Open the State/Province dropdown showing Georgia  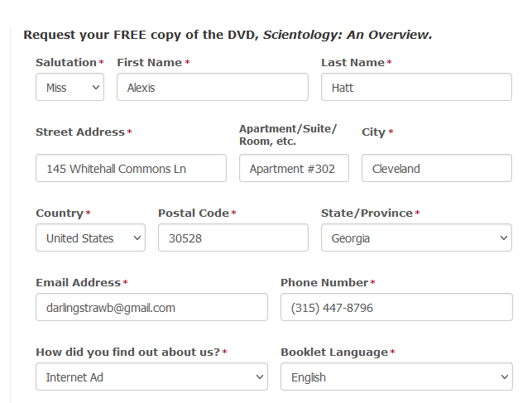[x=416, y=237]
